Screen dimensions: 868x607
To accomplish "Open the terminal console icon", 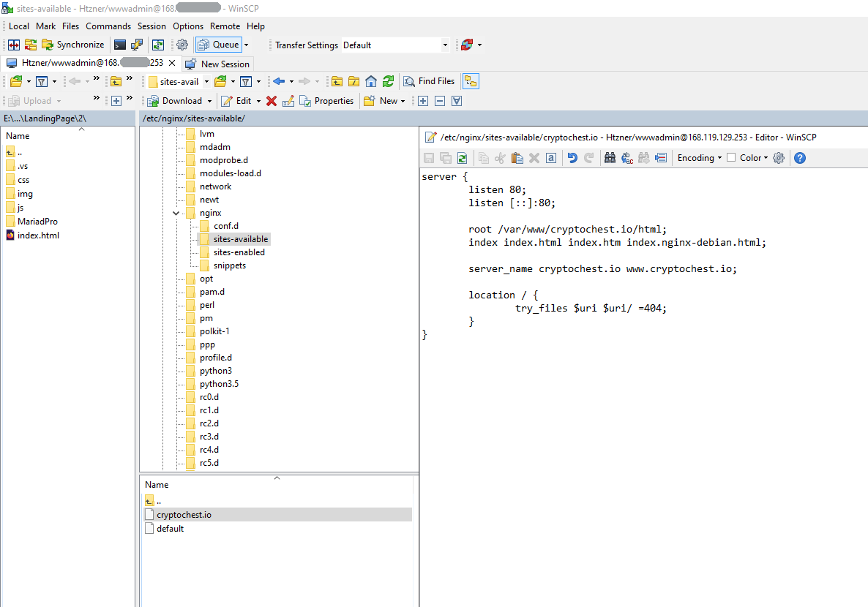I will pos(119,45).
